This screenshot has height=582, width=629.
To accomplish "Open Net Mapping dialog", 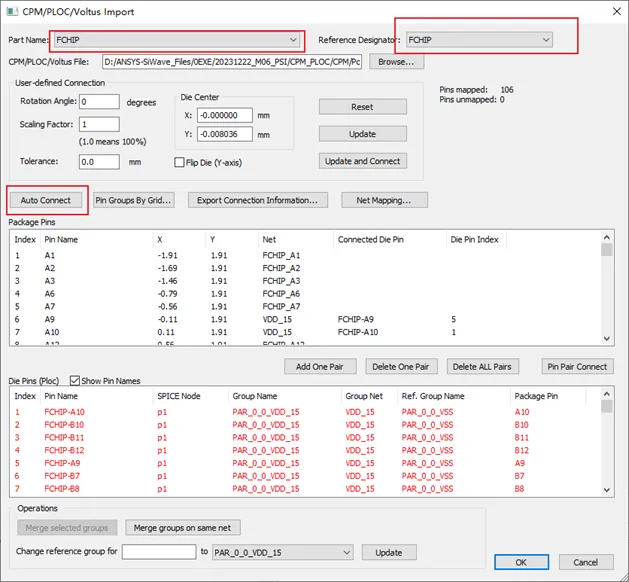I will (x=384, y=200).
